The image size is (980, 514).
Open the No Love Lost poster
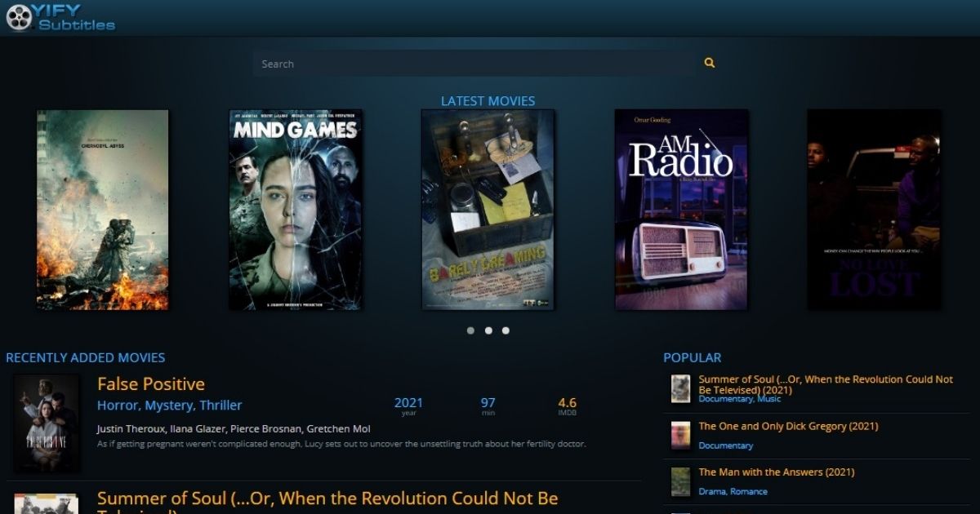(873, 210)
